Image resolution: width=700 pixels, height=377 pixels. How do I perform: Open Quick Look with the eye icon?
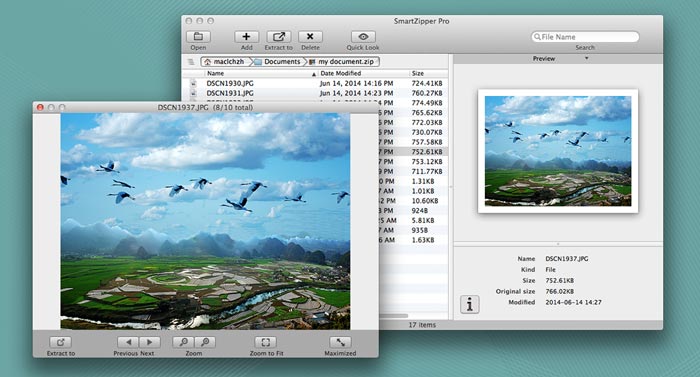(363, 37)
